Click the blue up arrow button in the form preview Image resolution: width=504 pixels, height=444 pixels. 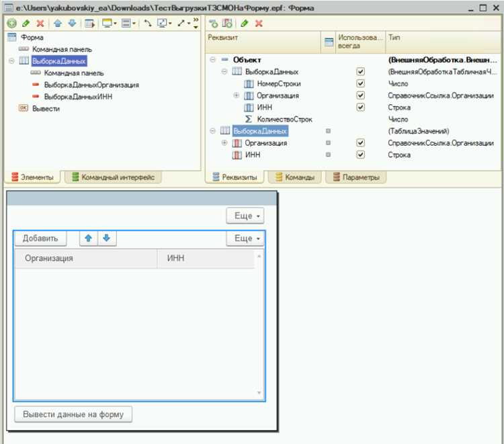pyautogui.click(x=89, y=238)
